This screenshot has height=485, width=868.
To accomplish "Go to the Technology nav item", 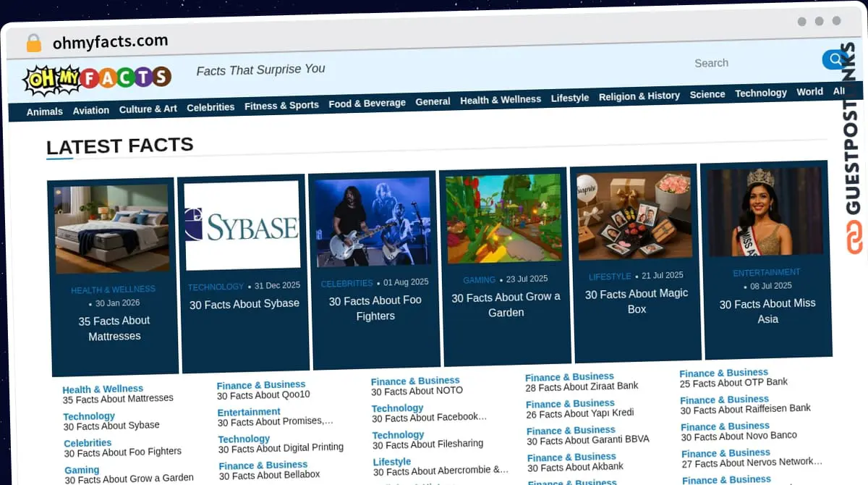I will (760, 93).
